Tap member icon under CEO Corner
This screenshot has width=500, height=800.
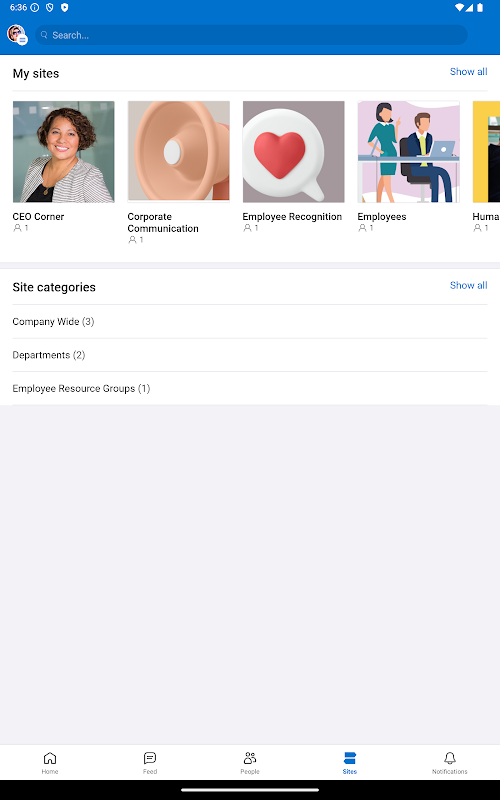pos(17,228)
